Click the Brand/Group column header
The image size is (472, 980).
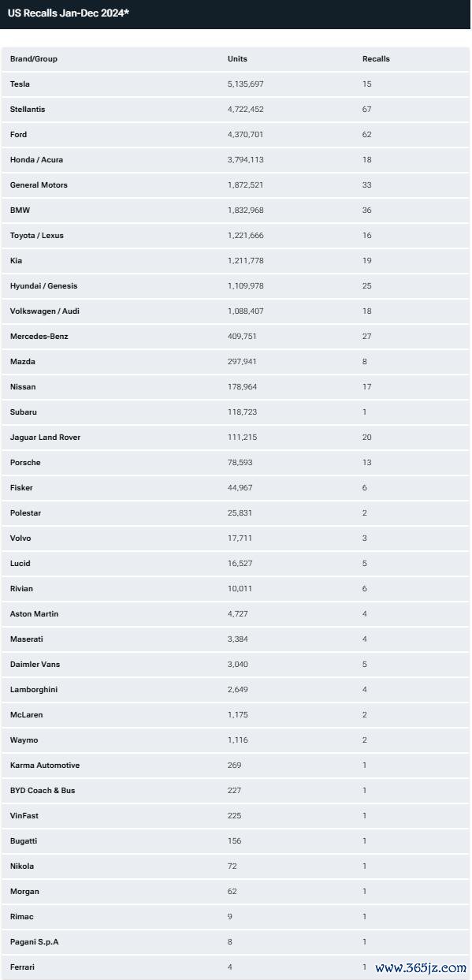(x=34, y=59)
